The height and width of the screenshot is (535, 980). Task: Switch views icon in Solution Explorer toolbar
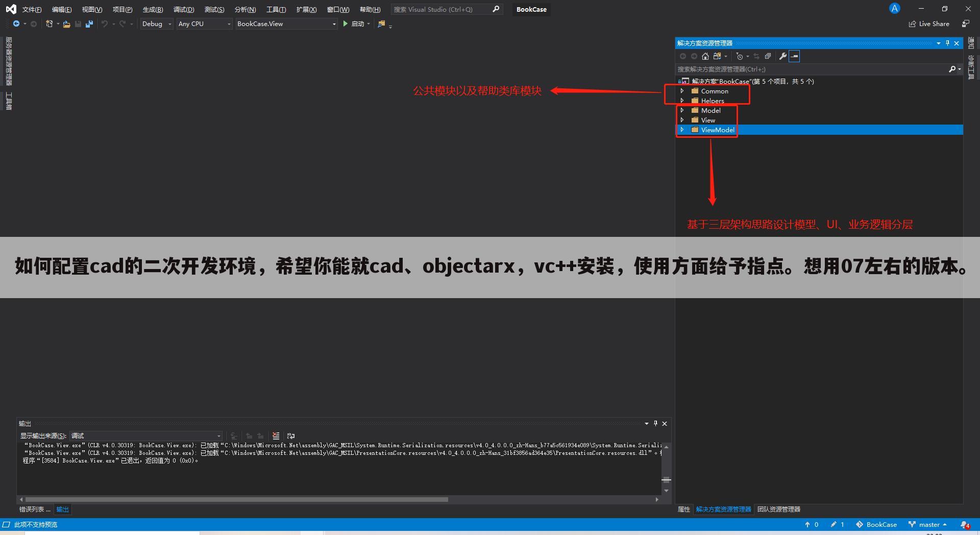coord(717,56)
